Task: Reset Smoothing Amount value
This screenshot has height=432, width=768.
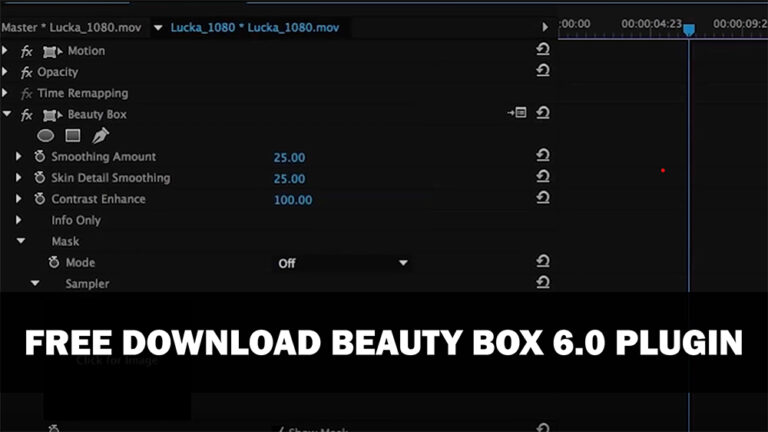Action: pyautogui.click(x=543, y=155)
